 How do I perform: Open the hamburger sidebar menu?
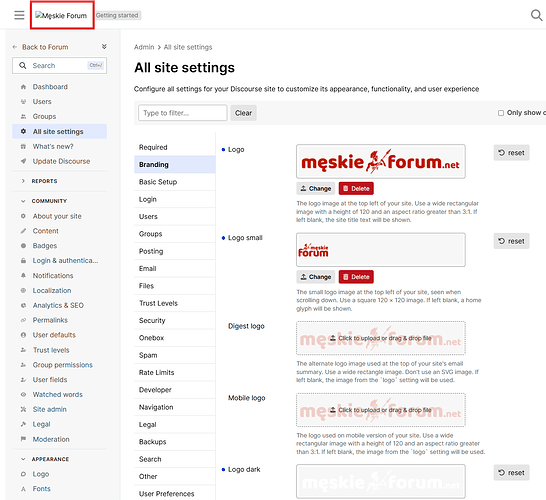point(20,15)
